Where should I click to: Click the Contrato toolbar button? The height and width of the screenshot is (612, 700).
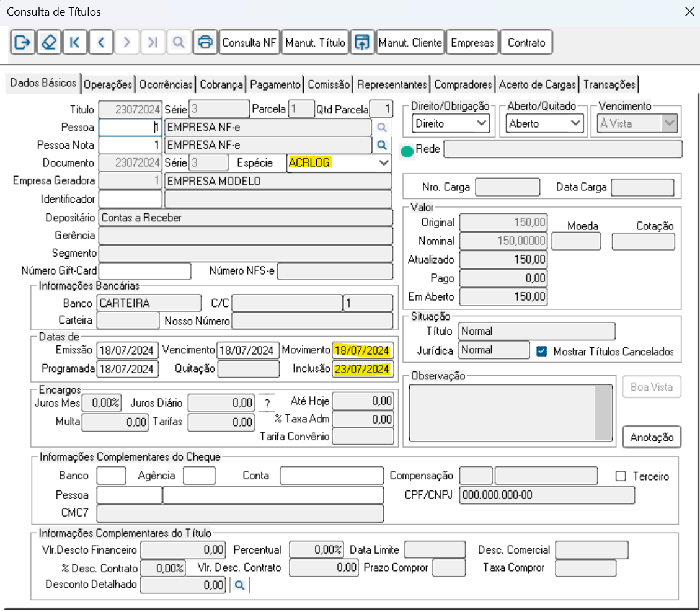tap(526, 43)
